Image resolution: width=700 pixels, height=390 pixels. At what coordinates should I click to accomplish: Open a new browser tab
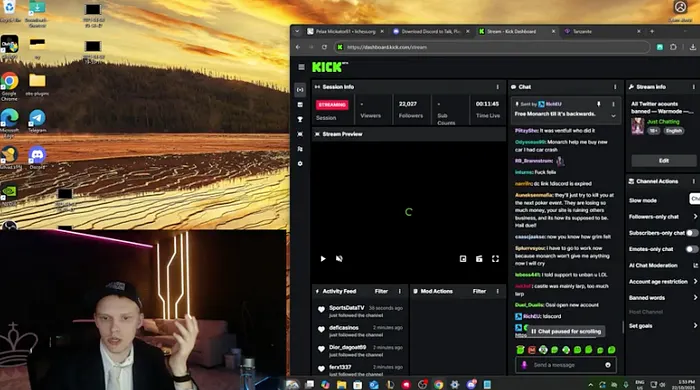652,32
